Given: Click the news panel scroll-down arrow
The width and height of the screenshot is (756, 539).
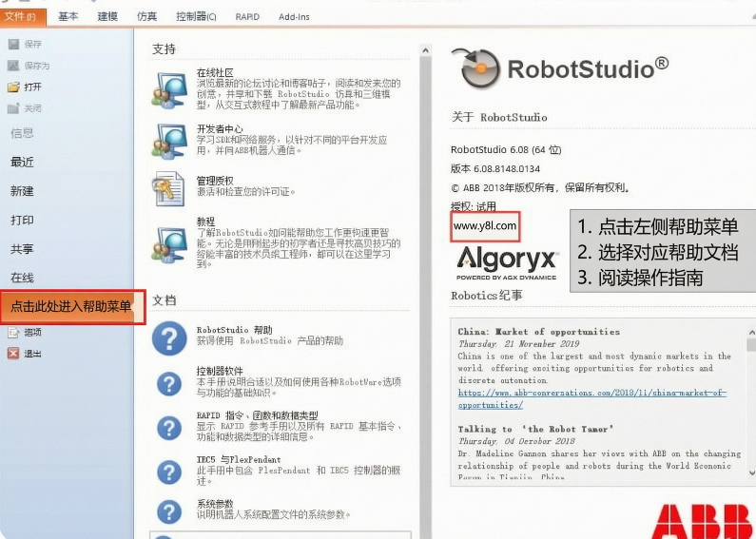Looking at the screenshot, I should (751, 472).
